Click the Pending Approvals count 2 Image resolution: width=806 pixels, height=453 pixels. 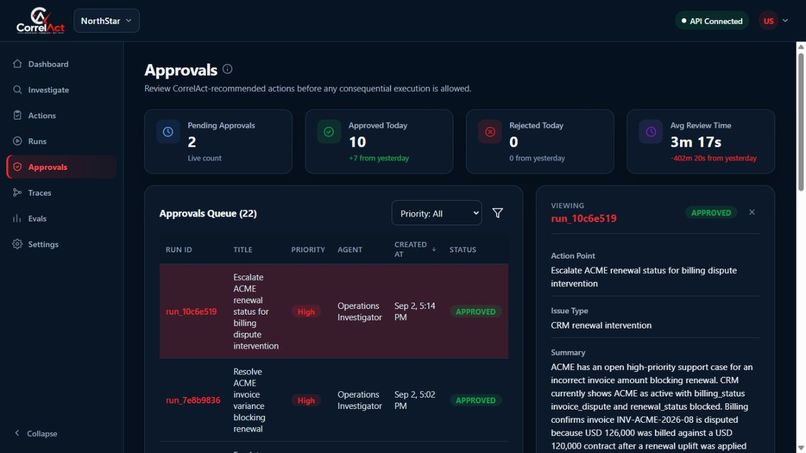click(x=192, y=142)
